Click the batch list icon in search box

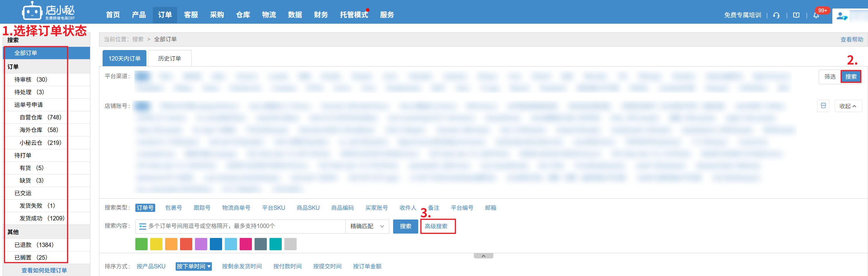click(x=143, y=227)
